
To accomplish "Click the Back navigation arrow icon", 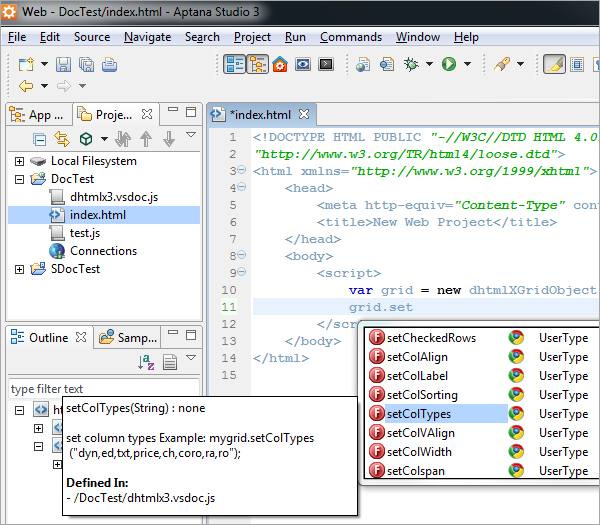I will 26,86.
